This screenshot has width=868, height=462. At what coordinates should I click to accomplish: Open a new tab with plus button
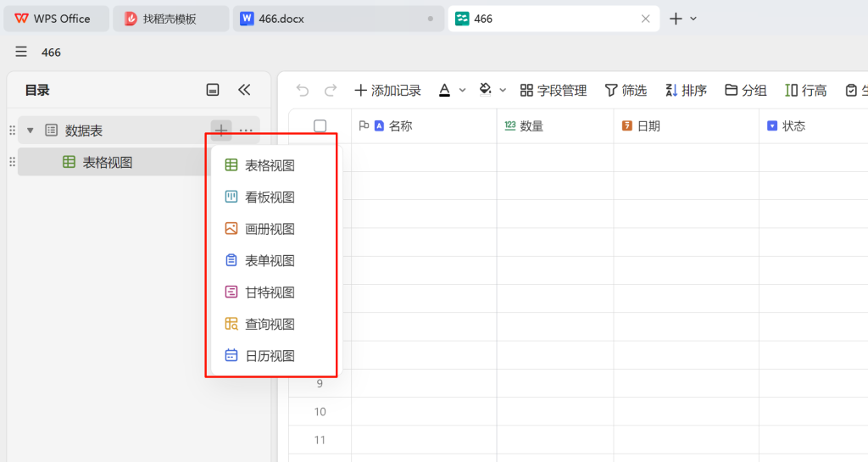tap(676, 19)
